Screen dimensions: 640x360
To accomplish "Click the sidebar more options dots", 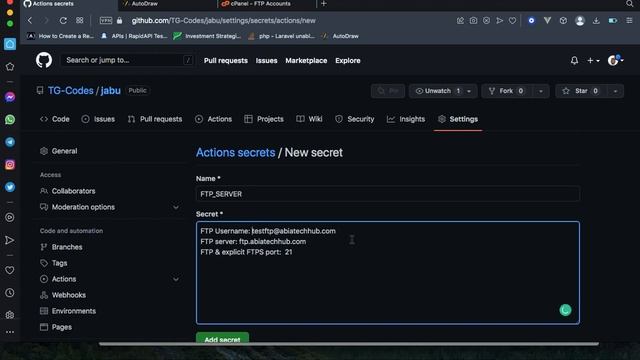I will pyautogui.click(x=10, y=332).
